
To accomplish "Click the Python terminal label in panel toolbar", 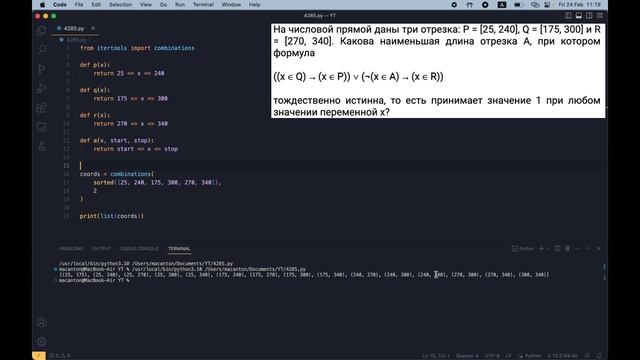I will tap(523, 249).
